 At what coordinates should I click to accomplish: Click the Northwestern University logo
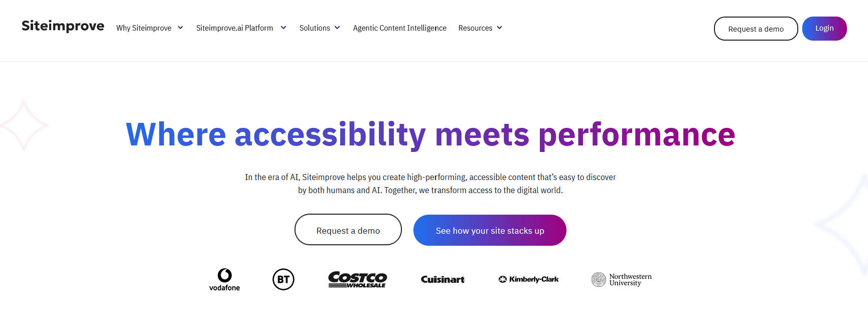pos(621,279)
